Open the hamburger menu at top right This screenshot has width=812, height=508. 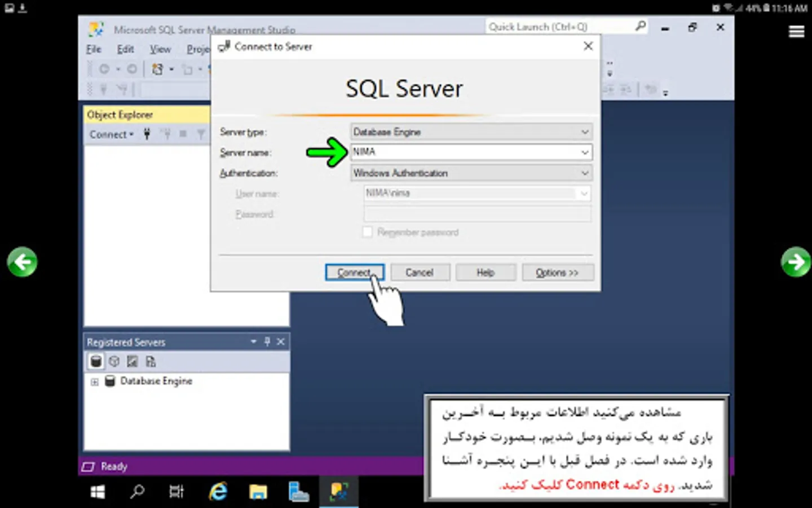click(796, 32)
